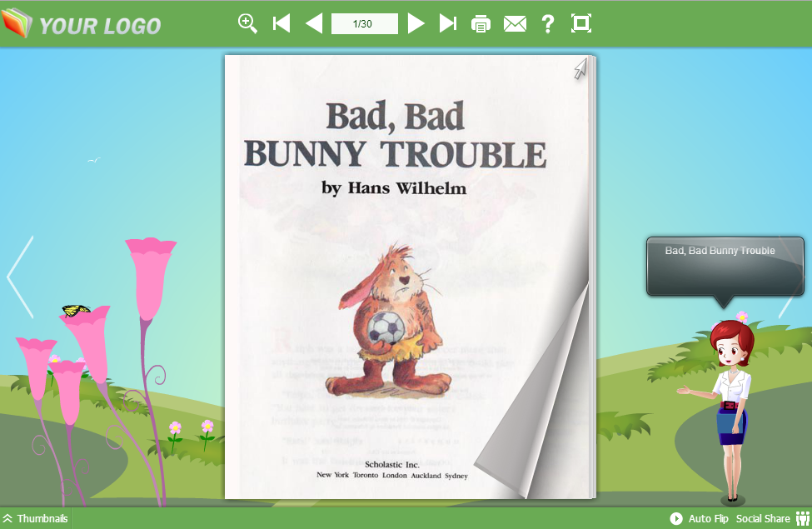This screenshot has height=529, width=812.
Task: Click the cities line New York Toronto London Auckland Sydney
Action: (392, 475)
